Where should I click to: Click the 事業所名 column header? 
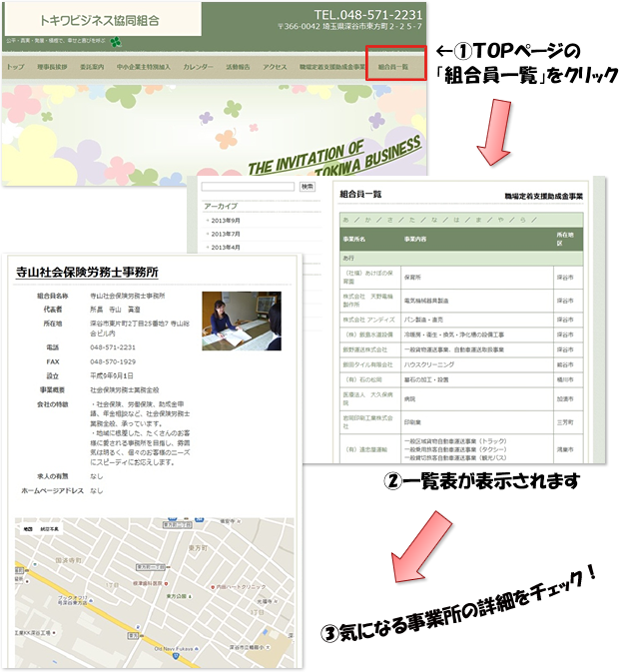[353, 239]
